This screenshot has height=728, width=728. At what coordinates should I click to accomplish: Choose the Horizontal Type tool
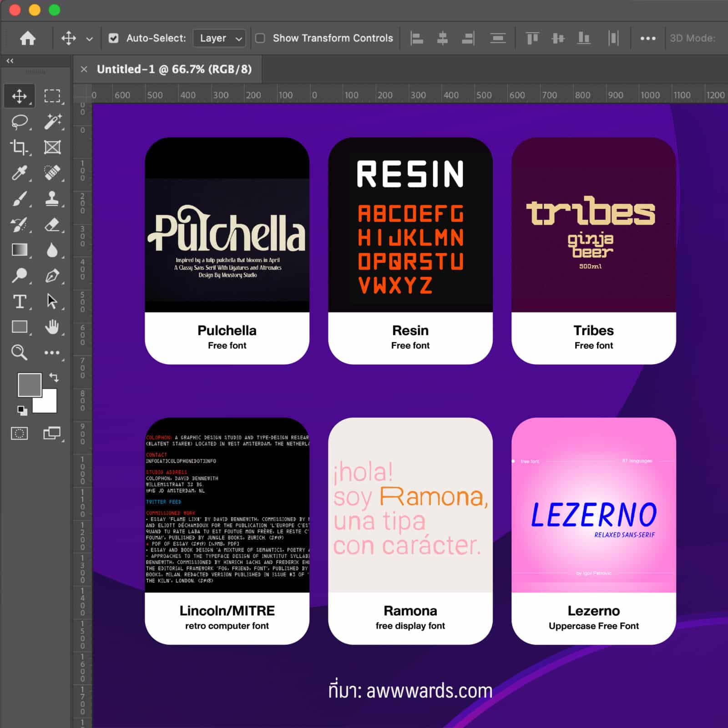tap(19, 301)
